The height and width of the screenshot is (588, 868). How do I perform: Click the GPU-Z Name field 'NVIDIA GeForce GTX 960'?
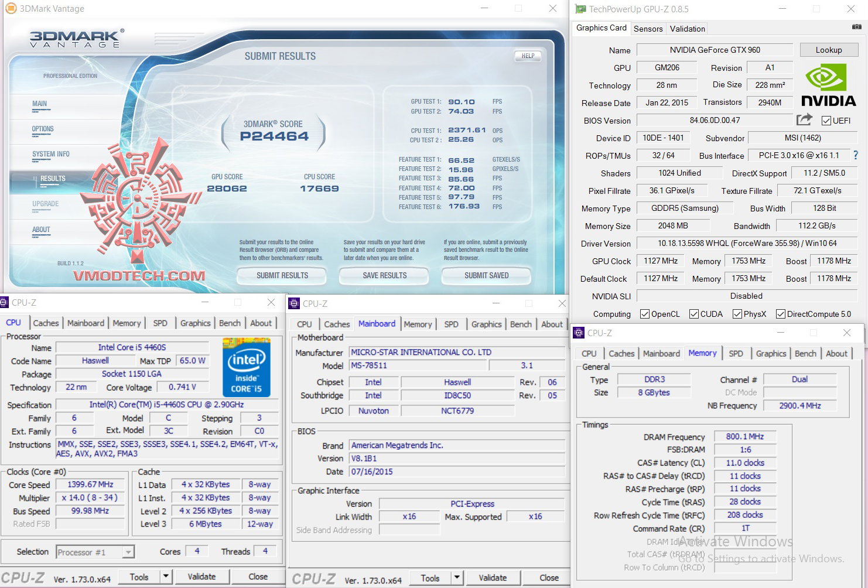pyautogui.click(x=715, y=50)
